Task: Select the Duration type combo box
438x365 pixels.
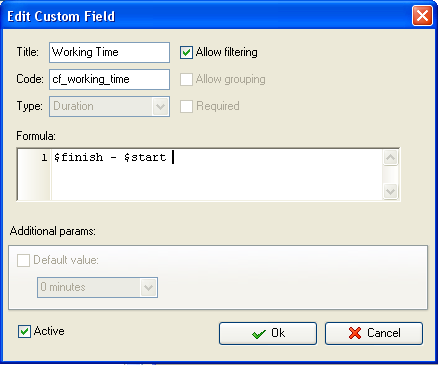Action: click(109, 106)
